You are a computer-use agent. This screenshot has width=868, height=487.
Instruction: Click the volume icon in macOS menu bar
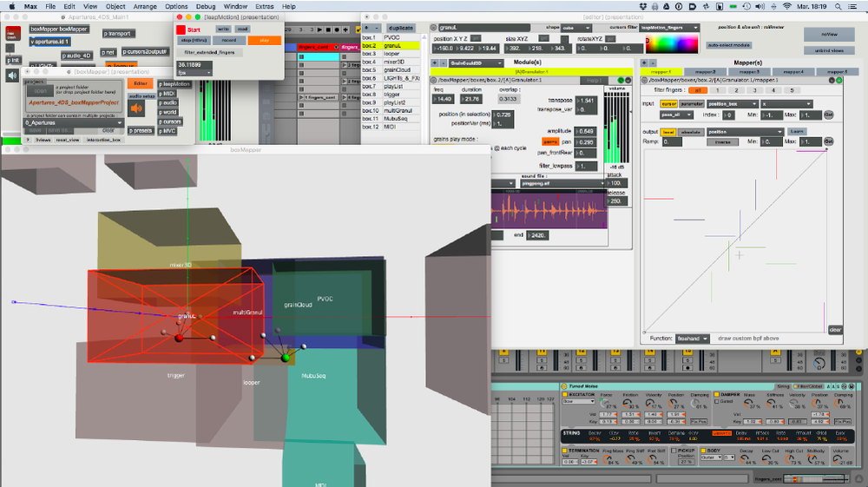pyautogui.click(x=760, y=7)
